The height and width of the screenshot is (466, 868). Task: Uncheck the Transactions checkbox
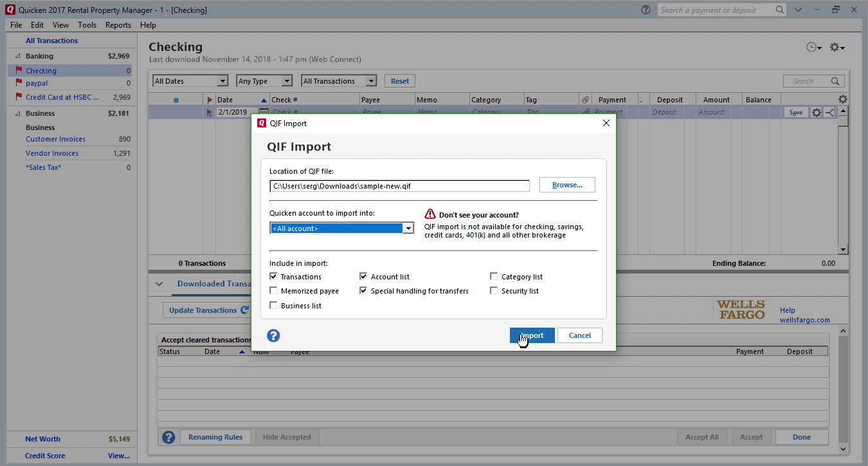point(274,277)
